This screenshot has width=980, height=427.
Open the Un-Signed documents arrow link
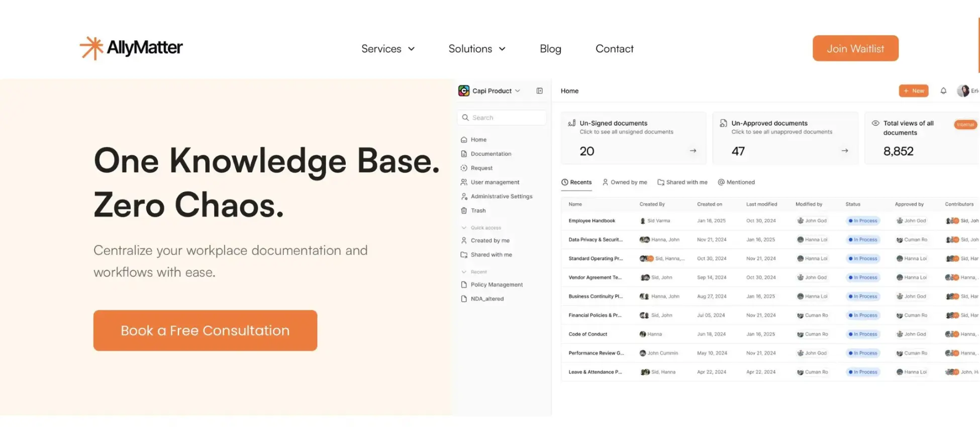(x=693, y=150)
